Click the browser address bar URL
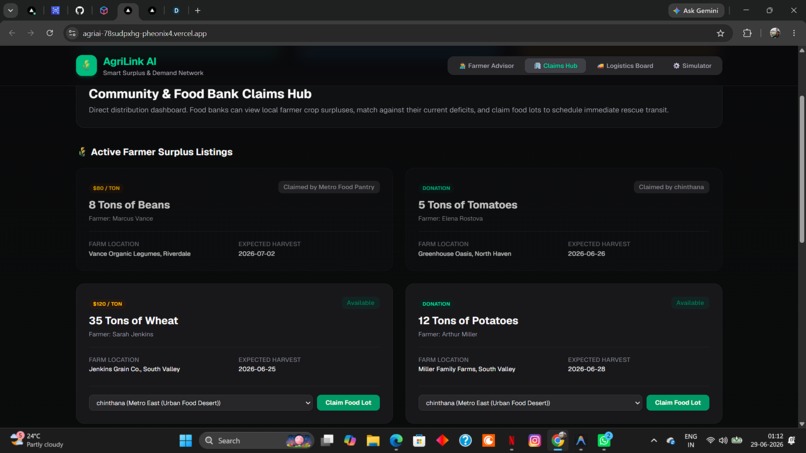806x453 pixels. [144, 33]
